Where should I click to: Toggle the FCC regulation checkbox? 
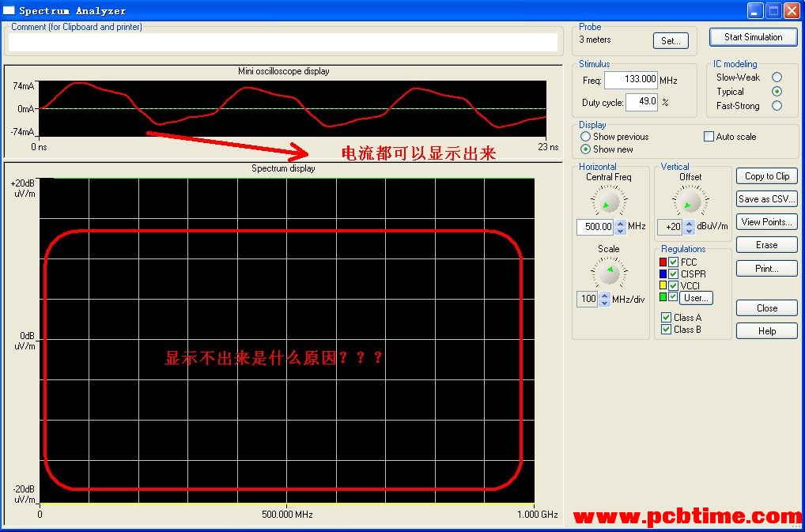tap(674, 262)
